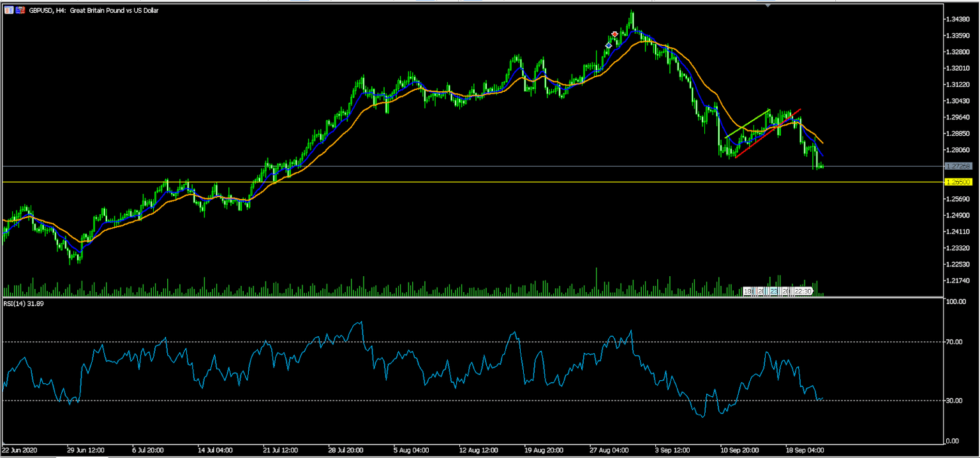Open the 23 date marker on volume bars
Screen dimensions: 980x458
773,292
